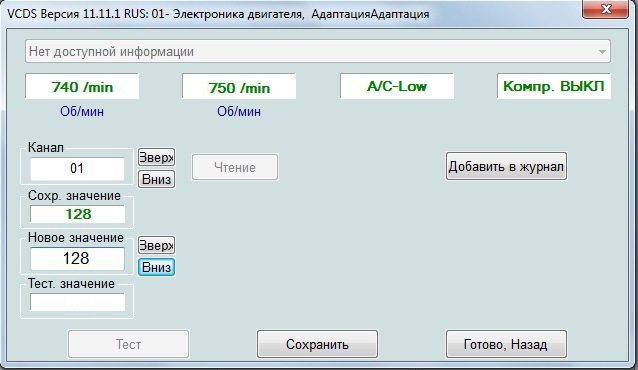Viewport: 638px width, 370px height.
Task: Click the Канал 'Вверх' button
Action: [x=157, y=157]
